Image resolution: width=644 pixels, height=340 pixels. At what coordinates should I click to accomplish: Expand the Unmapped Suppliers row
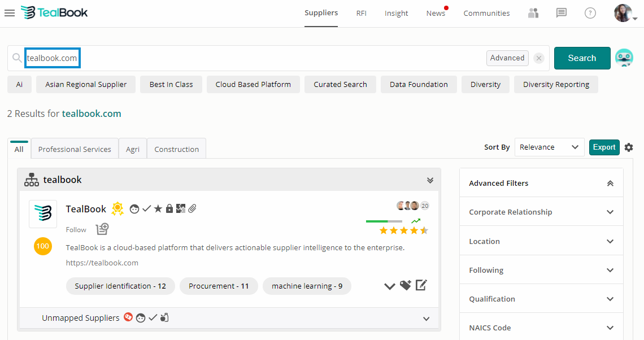pyautogui.click(x=427, y=319)
